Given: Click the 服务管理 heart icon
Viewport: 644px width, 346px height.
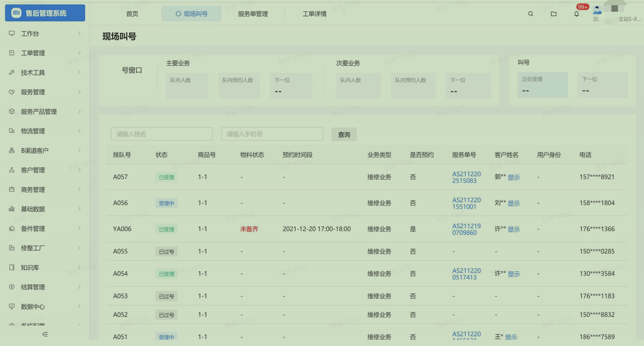Looking at the screenshot, I should pos(12,92).
